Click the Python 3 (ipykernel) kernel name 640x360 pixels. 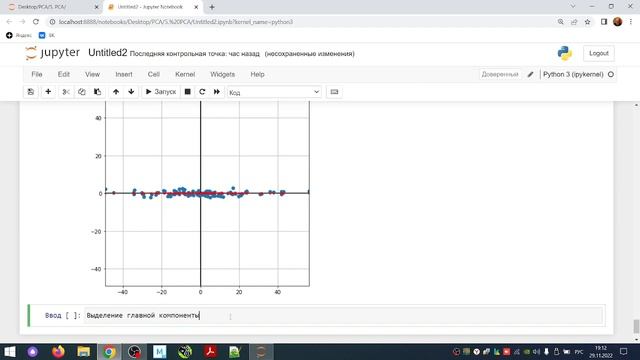573,74
